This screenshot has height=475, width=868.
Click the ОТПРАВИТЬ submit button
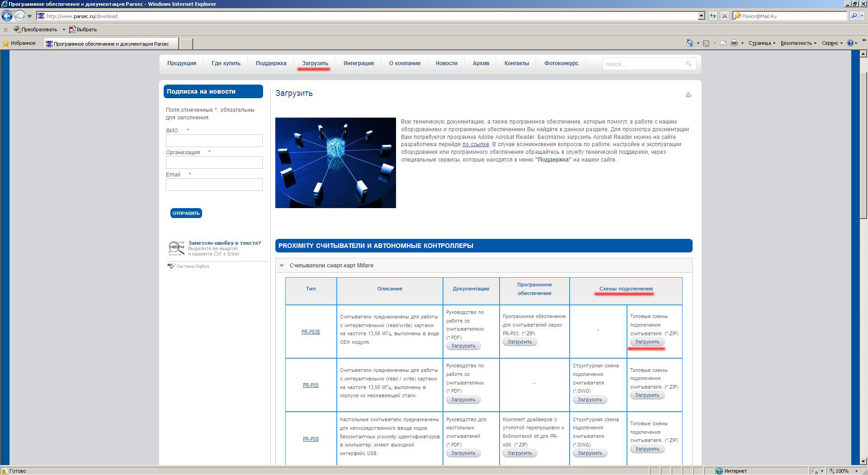pyautogui.click(x=186, y=213)
